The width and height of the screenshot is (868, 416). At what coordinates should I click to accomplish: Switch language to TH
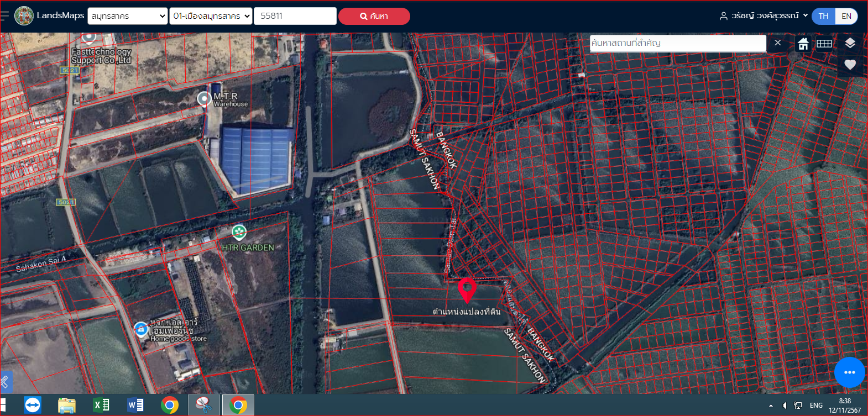click(824, 16)
